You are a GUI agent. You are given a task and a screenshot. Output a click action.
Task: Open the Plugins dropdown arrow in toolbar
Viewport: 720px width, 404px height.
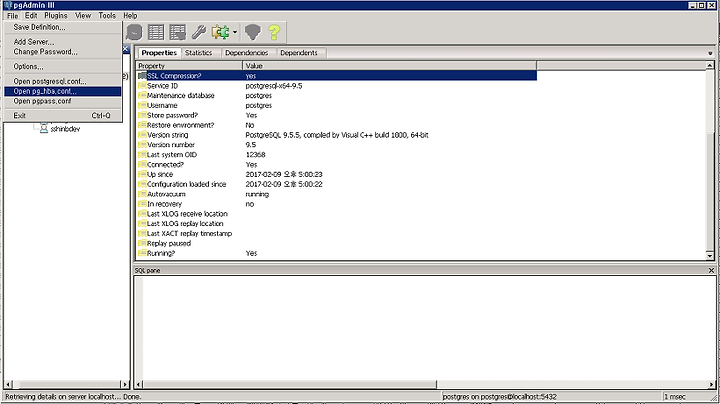pos(235,32)
